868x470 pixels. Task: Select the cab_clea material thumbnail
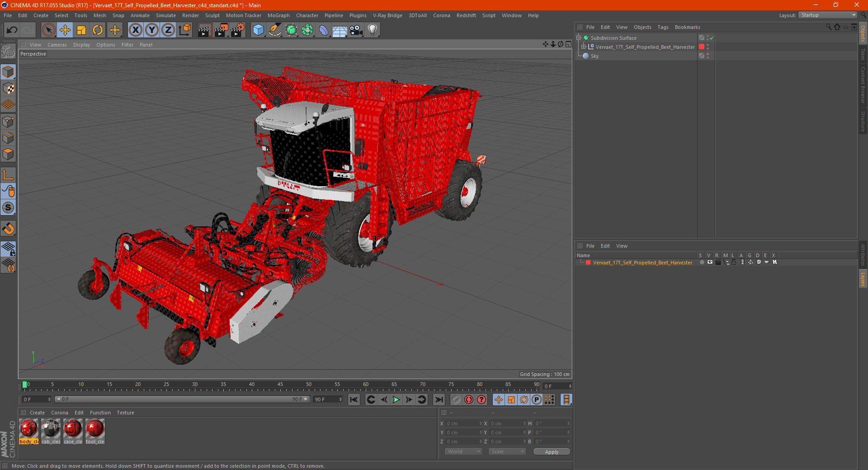[51, 431]
